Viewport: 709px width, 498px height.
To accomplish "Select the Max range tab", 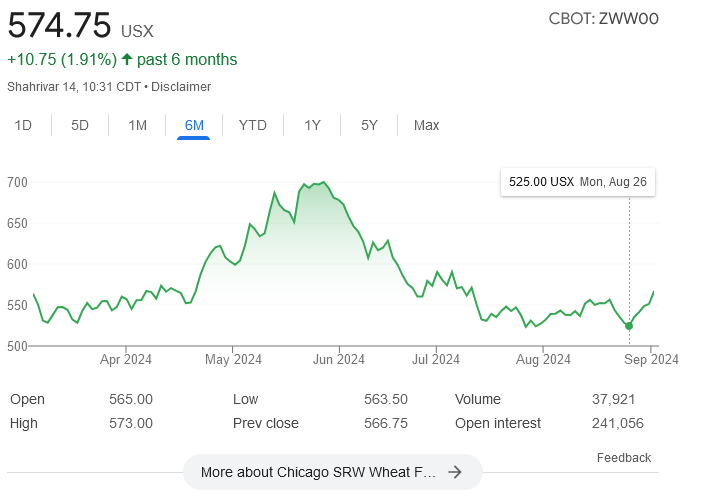I will point(426,125).
